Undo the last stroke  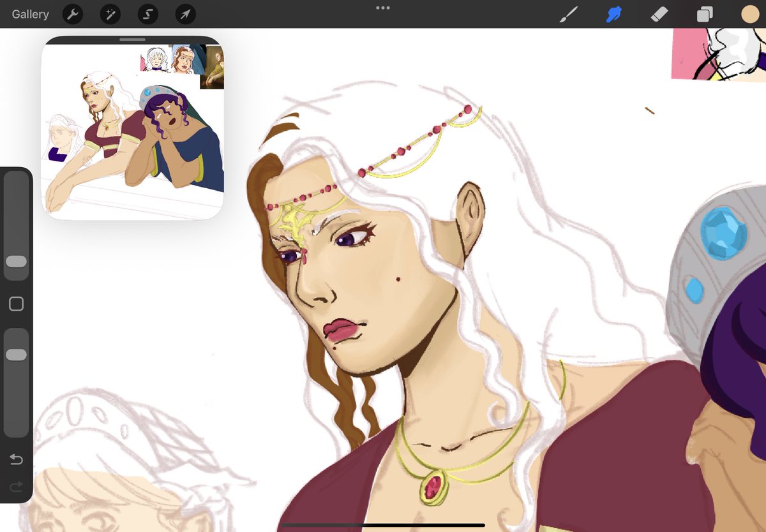[16, 459]
